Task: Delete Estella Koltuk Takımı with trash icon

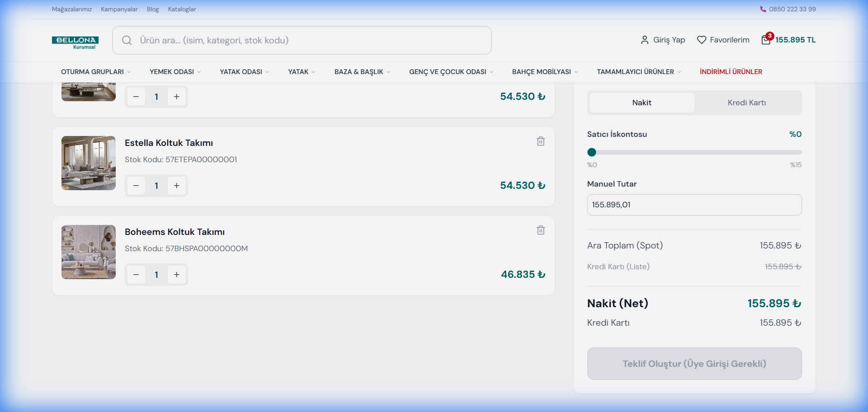Action: click(540, 141)
